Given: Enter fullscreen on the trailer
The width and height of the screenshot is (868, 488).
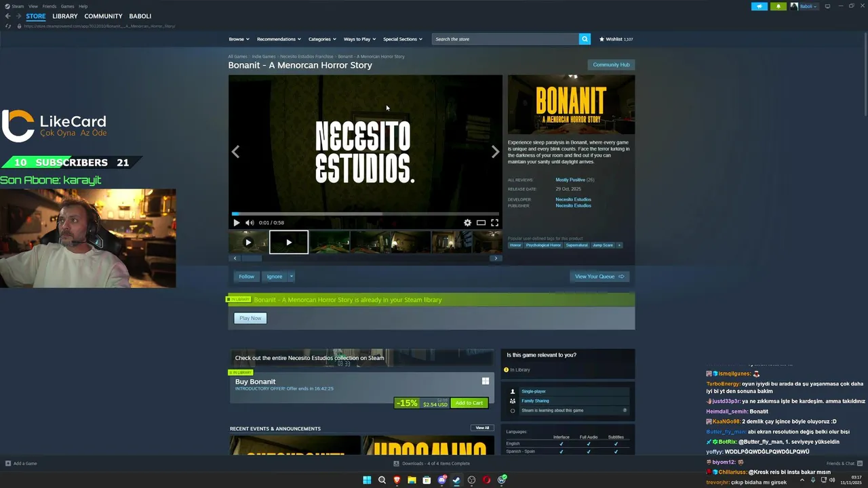Looking at the screenshot, I should 494,222.
